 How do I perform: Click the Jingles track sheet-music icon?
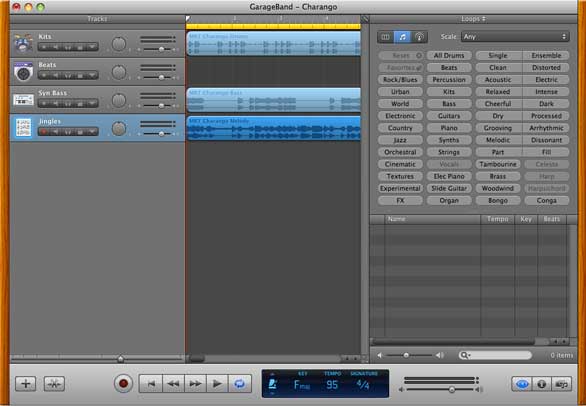click(23, 127)
